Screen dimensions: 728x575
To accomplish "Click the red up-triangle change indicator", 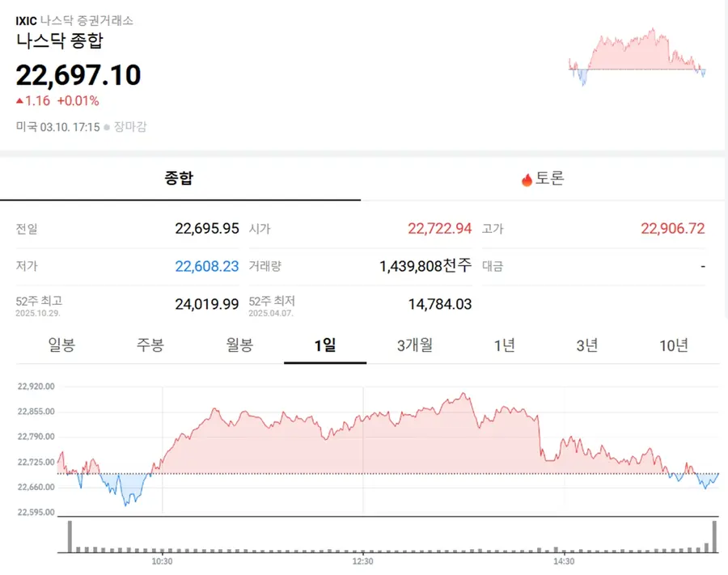I will [x=19, y=101].
